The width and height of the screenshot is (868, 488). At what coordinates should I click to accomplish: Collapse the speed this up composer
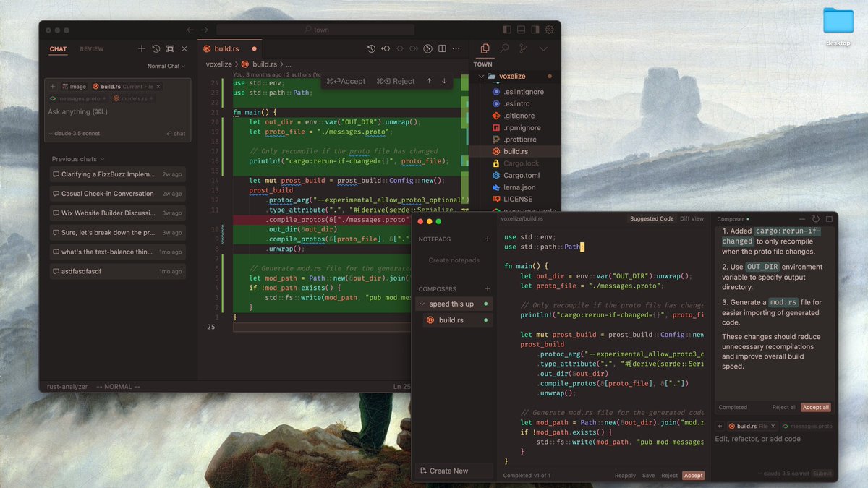tap(422, 304)
